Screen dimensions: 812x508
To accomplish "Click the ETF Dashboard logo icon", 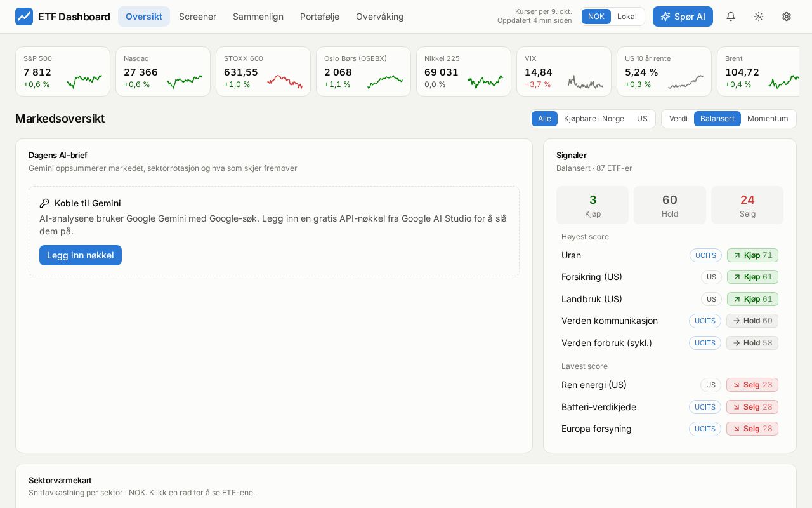I will coord(24,17).
